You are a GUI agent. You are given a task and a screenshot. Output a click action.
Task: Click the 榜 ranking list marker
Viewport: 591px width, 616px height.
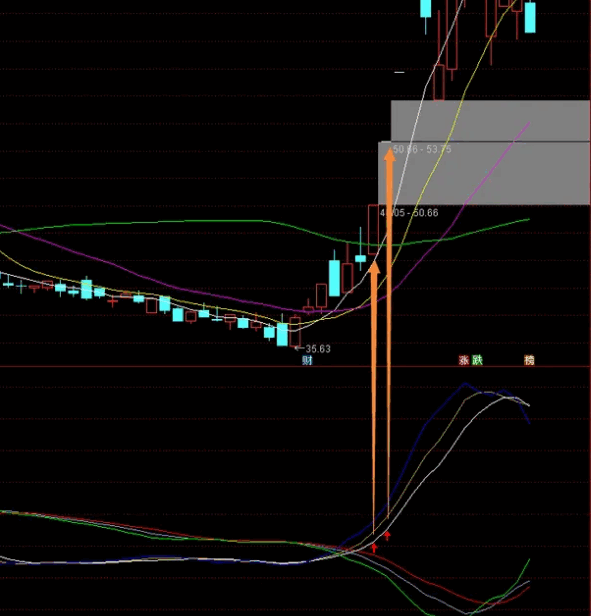[x=529, y=360]
